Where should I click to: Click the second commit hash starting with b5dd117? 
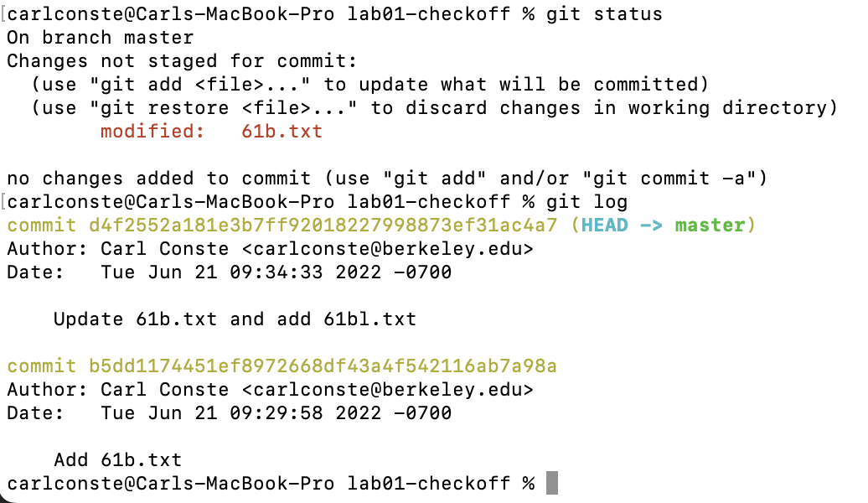[323, 366]
